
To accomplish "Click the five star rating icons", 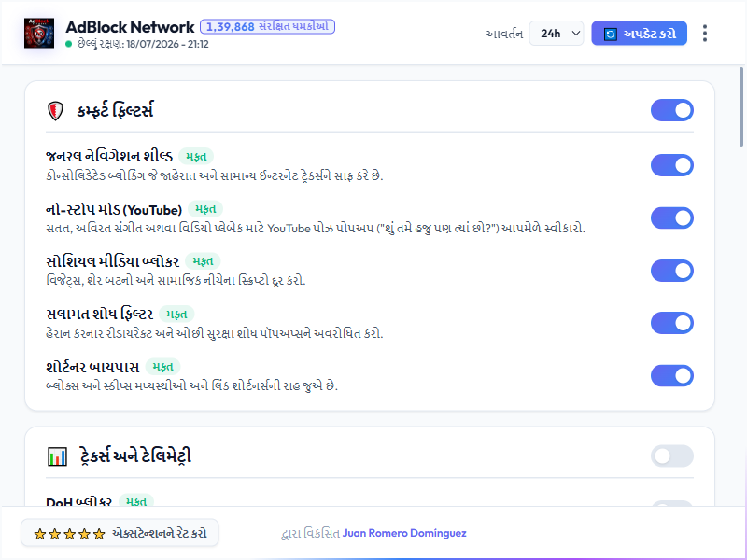I will tap(69, 534).
